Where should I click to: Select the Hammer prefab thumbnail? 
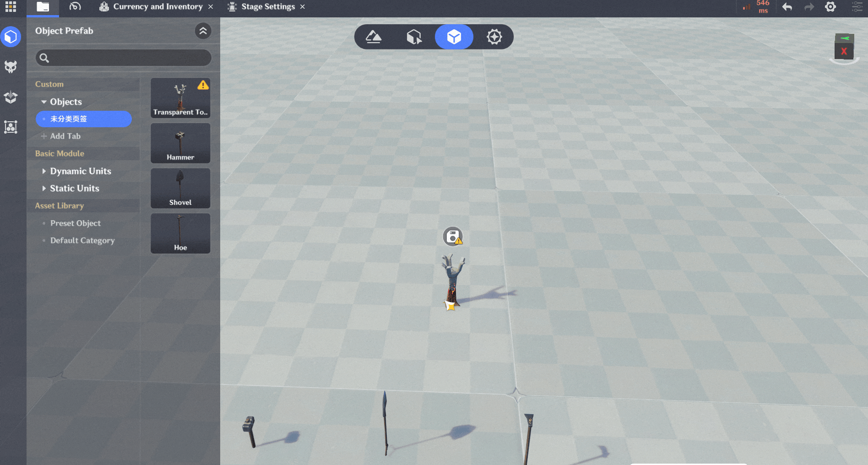180,143
